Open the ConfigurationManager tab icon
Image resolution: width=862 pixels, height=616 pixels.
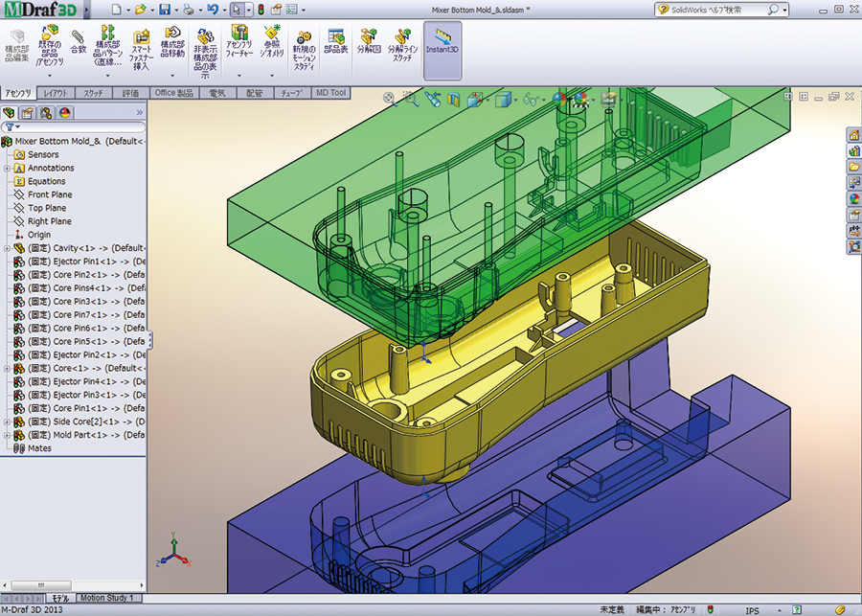(46, 112)
